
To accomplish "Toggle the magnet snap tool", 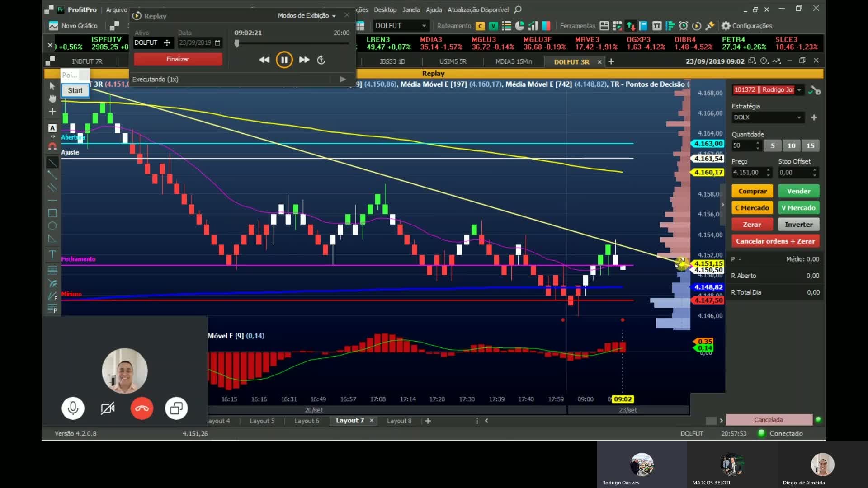I will click(52, 146).
